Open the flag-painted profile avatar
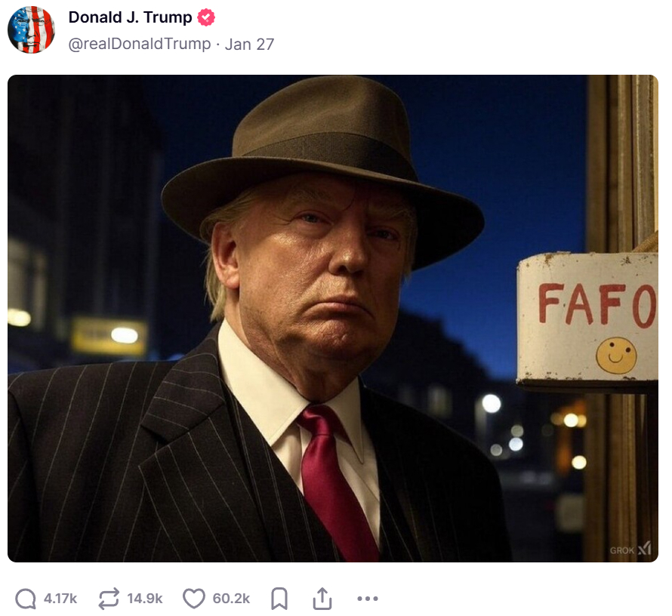The height and width of the screenshot is (616, 672). coord(31,29)
